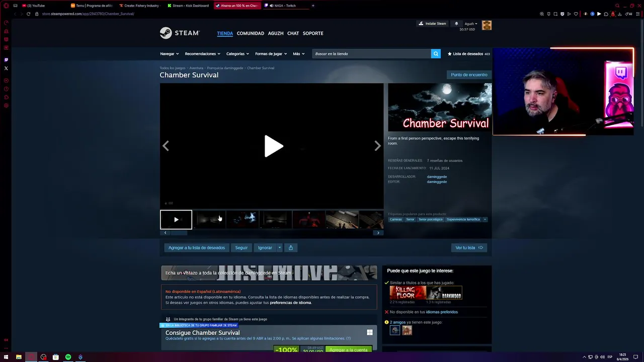Select the Carreras tag
The image size is (644, 362).
point(396,219)
